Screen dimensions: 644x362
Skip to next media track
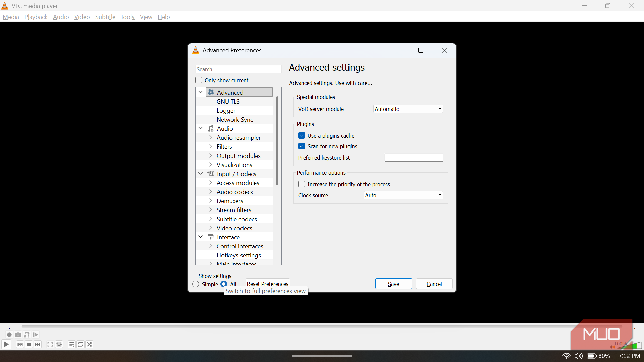38,344
